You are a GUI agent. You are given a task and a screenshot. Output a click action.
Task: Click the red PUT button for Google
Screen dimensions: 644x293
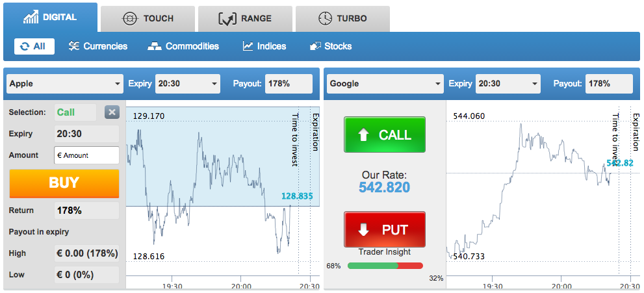(x=385, y=229)
